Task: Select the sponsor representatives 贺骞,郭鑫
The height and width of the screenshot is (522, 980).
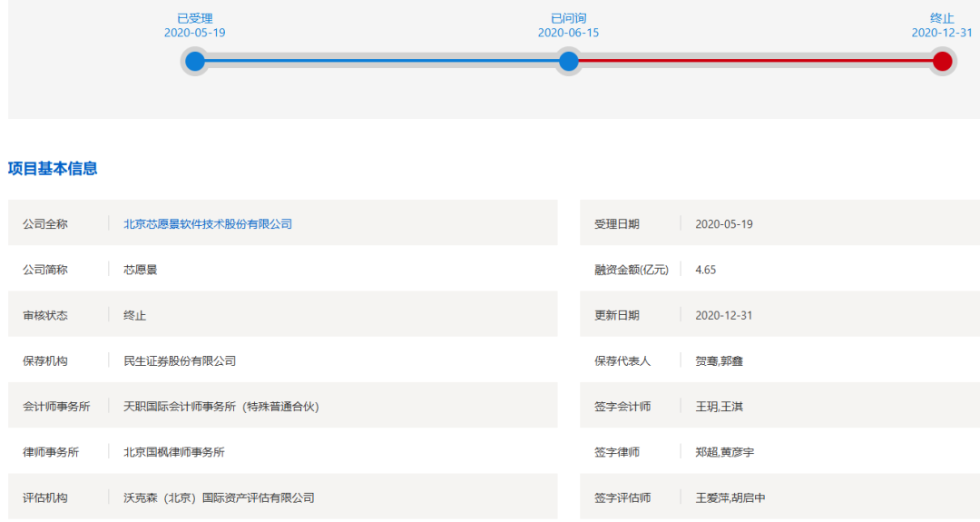Action: click(720, 360)
